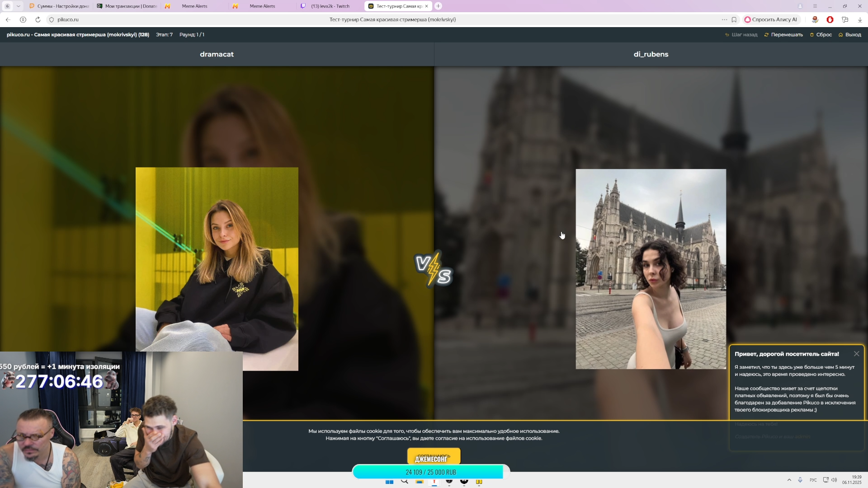Pick the di_rubens photo
868x488 pixels.
point(651,269)
